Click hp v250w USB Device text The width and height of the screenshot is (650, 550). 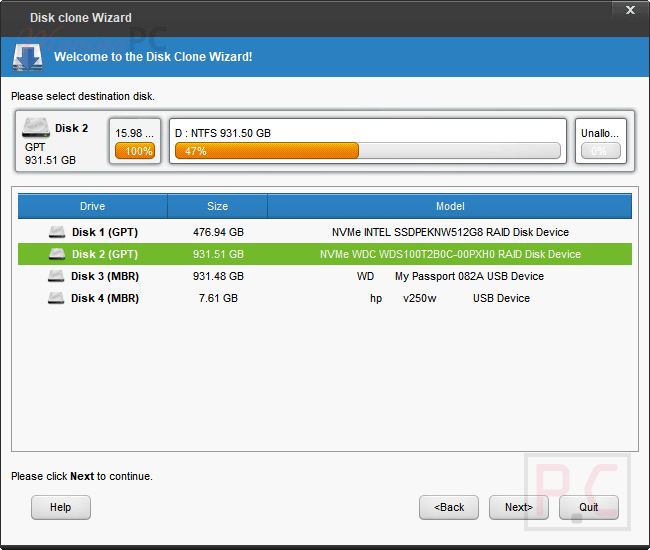point(450,298)
